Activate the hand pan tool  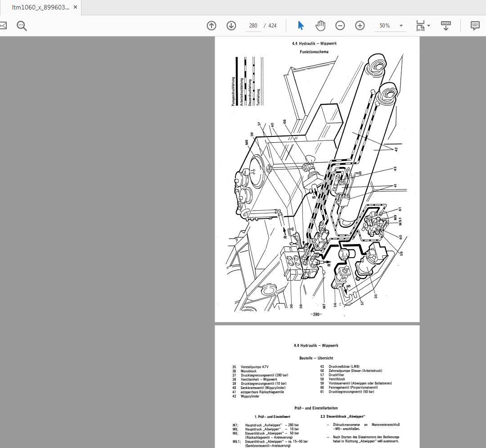pyautogui.click(x=320, y=25)
